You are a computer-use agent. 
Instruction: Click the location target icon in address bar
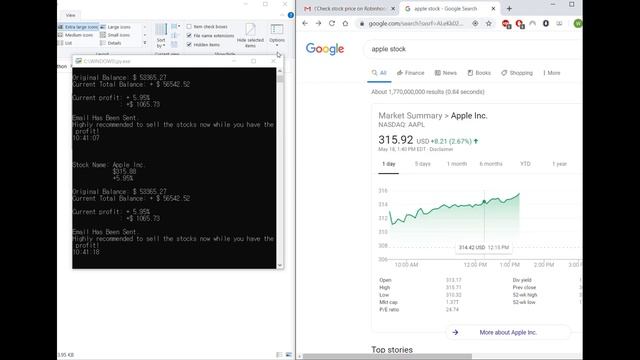click(475, 24)
